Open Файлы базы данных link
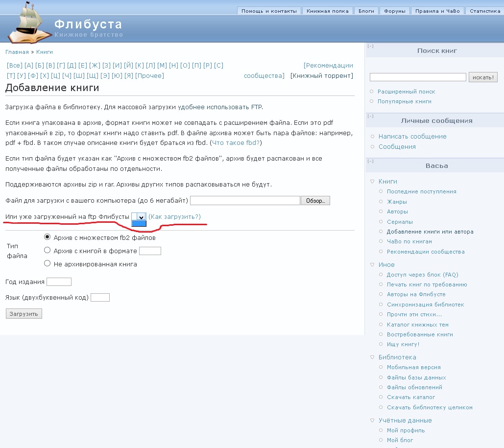This screenshot has height=448, width=504. 416,377
